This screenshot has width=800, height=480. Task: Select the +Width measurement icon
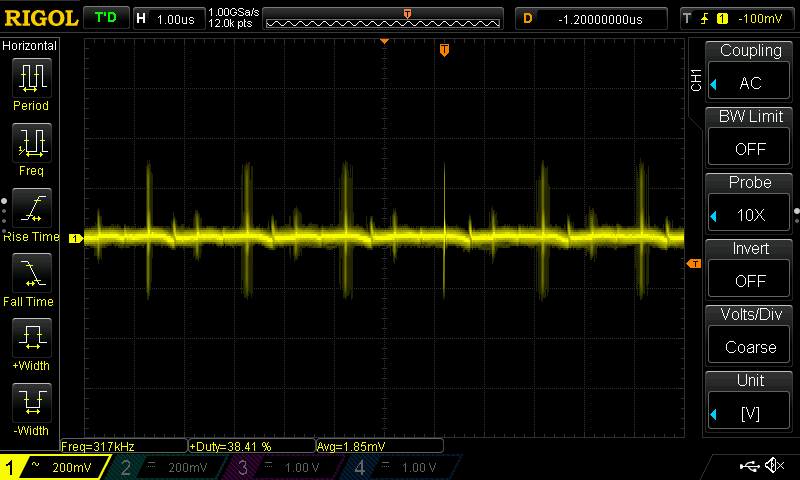(x=32, y=338)
